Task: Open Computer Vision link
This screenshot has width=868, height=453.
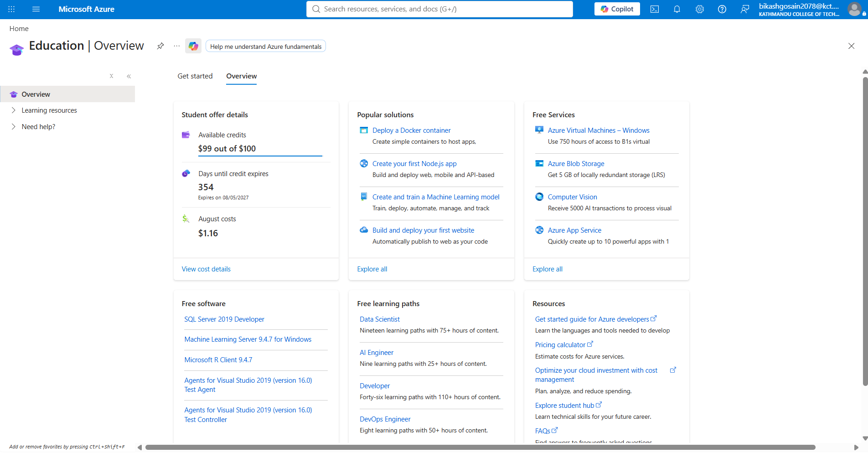Action: pyautogui.click(x=573, y=197)
